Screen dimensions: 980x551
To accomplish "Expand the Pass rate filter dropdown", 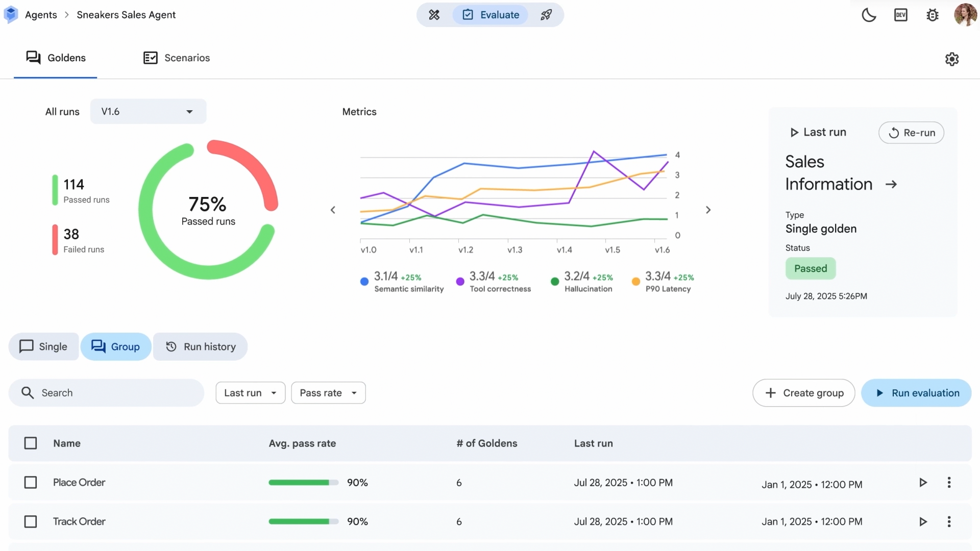I will click(328, 393).
